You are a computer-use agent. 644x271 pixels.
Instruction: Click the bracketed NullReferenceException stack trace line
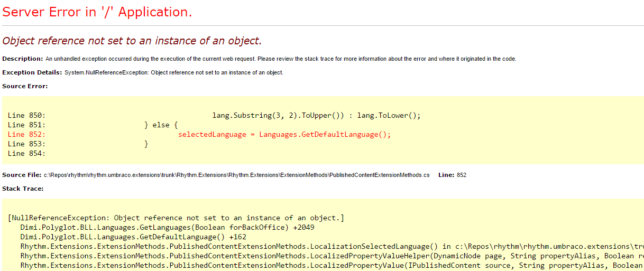[x=176, y=218]
